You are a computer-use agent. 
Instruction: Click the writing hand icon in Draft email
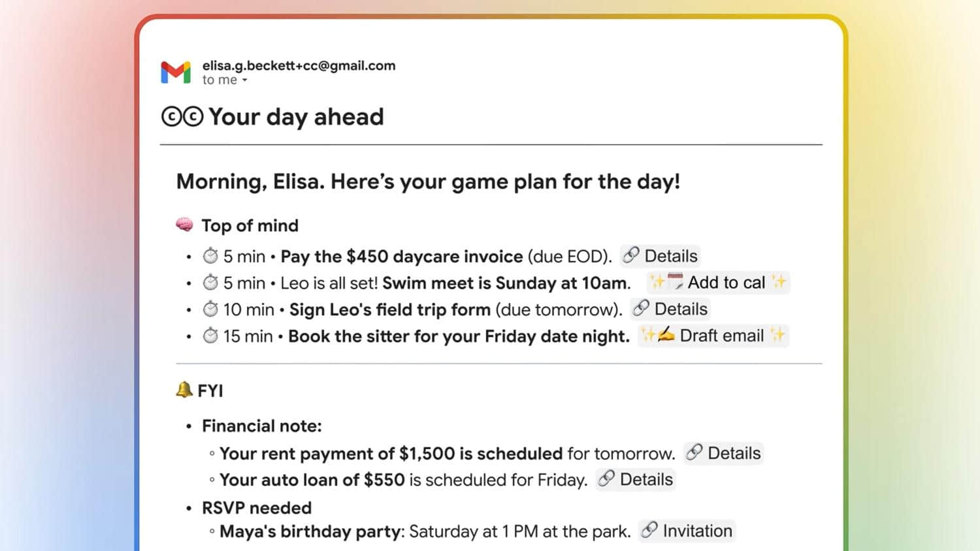pos(666,335)
